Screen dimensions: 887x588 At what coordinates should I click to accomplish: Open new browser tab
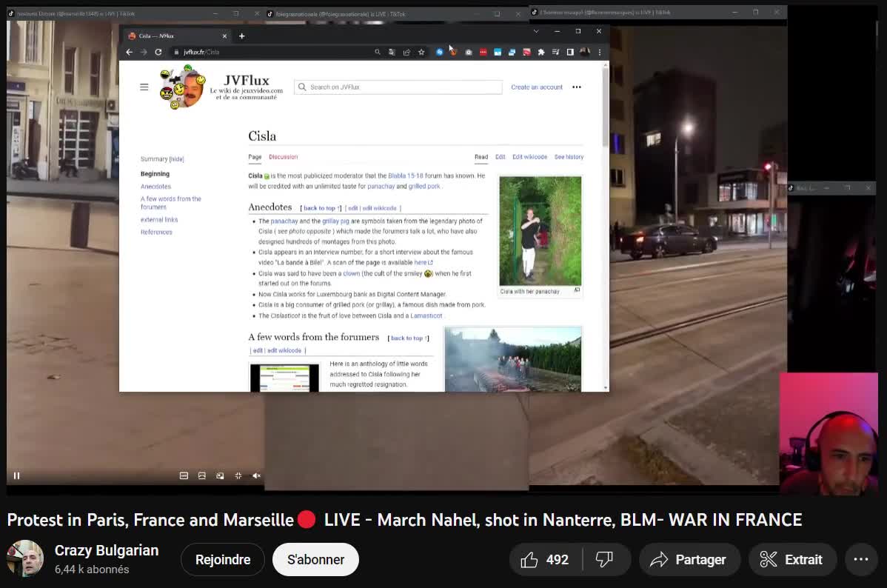[241, 36]
